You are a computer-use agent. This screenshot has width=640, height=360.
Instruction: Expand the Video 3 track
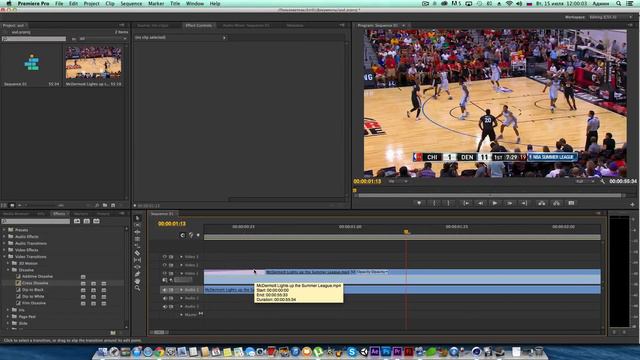click(182, 257)
